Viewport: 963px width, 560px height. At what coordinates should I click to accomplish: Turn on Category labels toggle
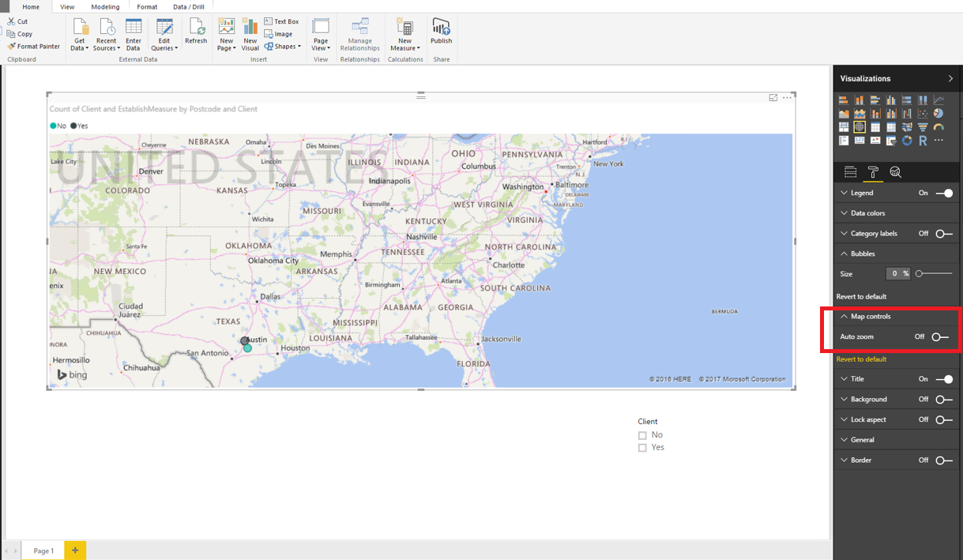point(944,234)
